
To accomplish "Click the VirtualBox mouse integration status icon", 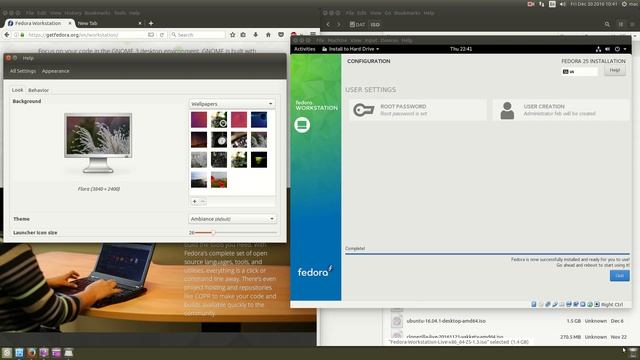I will point(590,304).
